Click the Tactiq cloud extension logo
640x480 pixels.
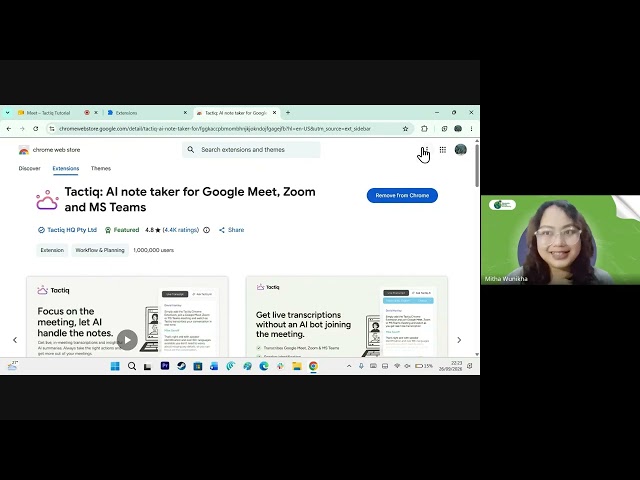(47, 200)
